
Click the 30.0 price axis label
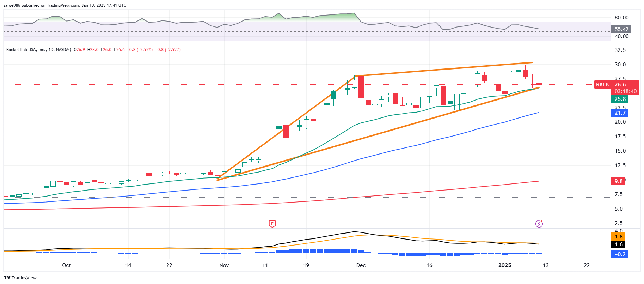[620, 65]
